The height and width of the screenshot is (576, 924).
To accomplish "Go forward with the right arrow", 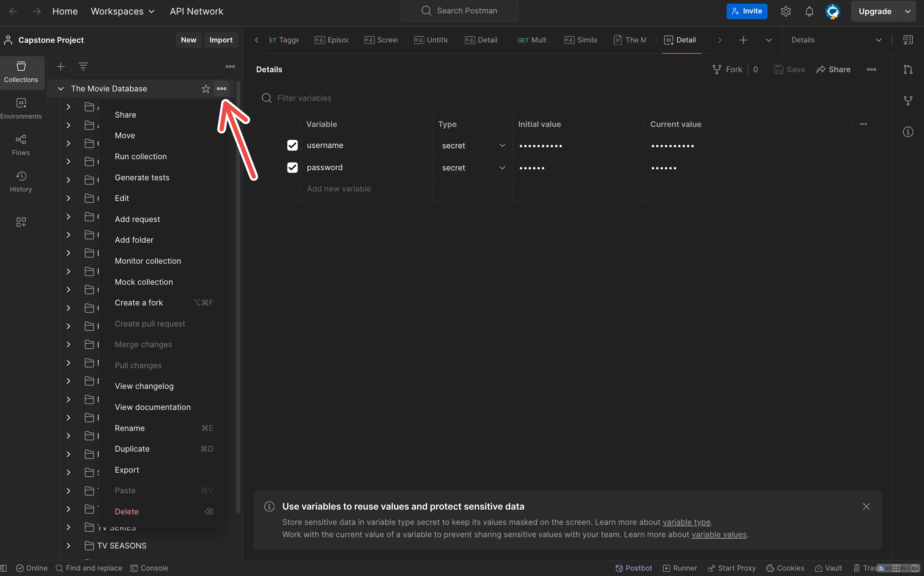I will coord(37,12).
